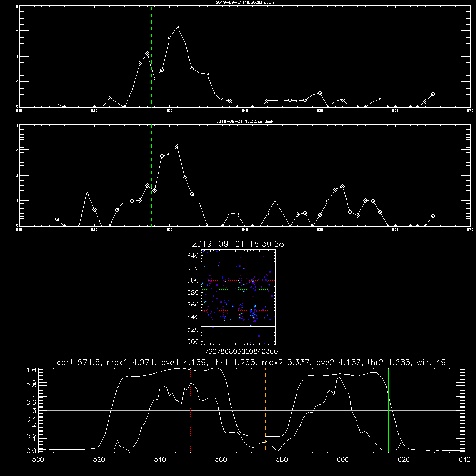The image size is (476, 476).
Task: Click the red dotted peak line near 600
Action: [340, 410]
